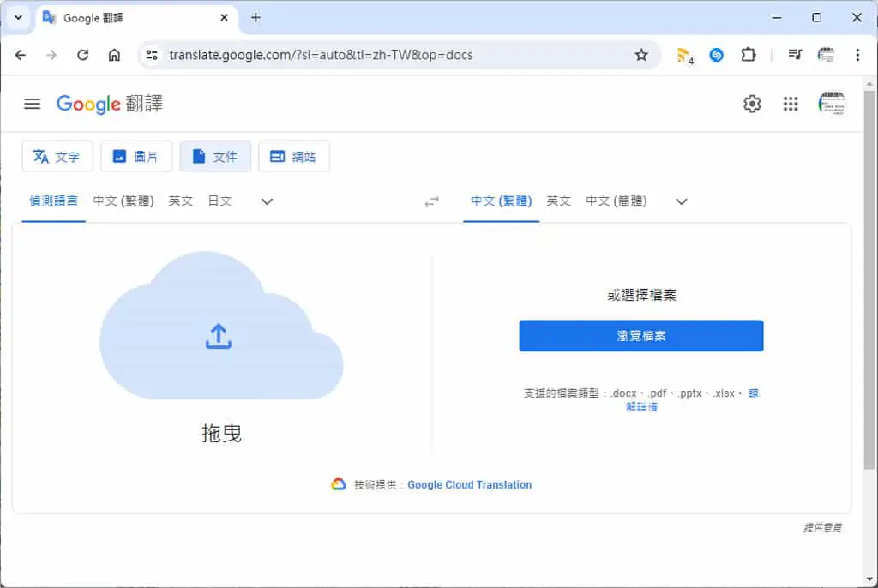
Task: Open the 瞭解詳情 learn more link
Action: click(x=641, y=407)
